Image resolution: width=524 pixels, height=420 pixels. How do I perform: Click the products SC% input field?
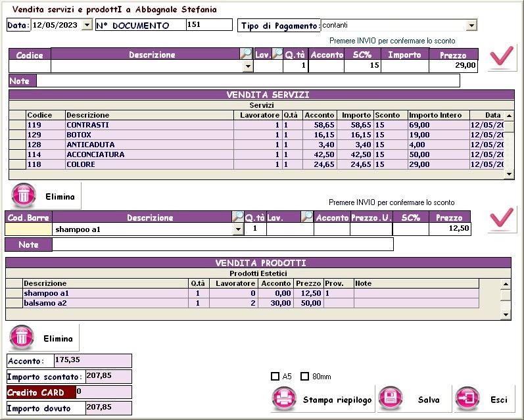411,229
